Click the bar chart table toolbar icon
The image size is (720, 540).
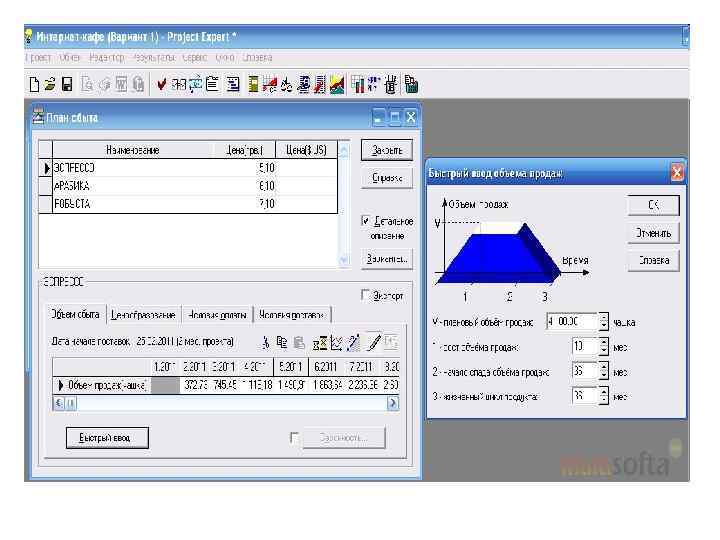[x=357, y=84]
